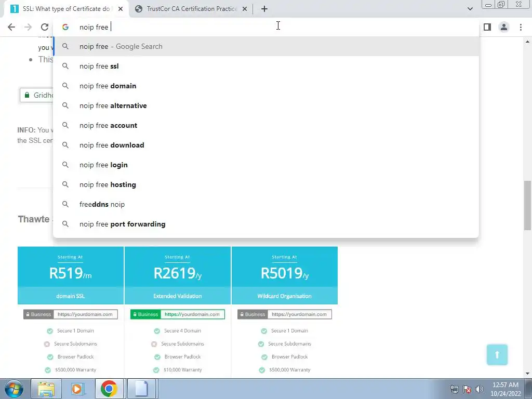Click Chrome icon in taskbar

click(x=109, y=389)
